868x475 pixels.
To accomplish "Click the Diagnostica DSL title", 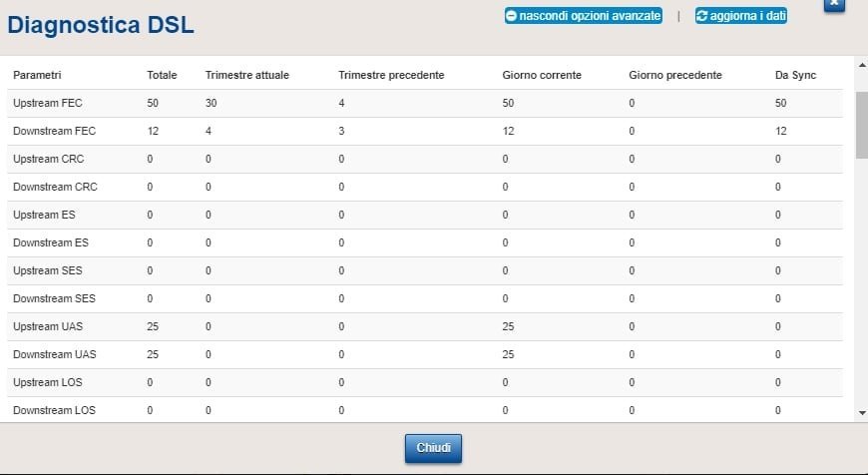I will [101, 25].
